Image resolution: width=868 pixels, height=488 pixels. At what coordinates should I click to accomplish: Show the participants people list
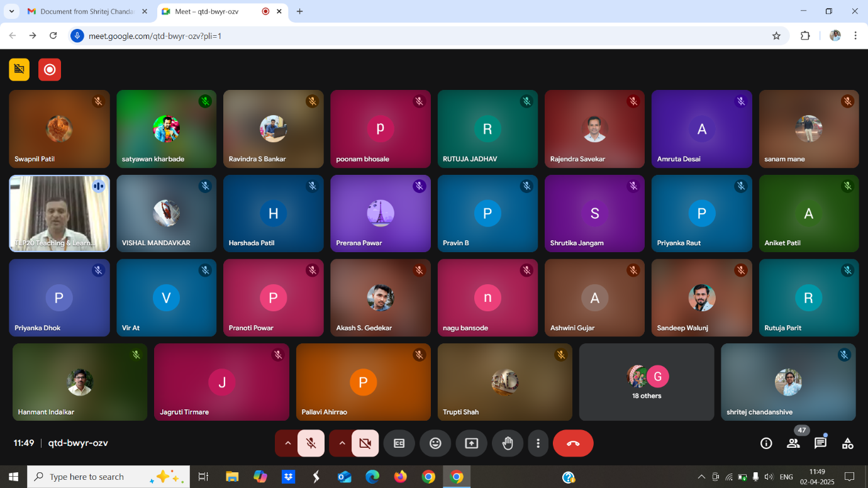click(x=793, y=443)
